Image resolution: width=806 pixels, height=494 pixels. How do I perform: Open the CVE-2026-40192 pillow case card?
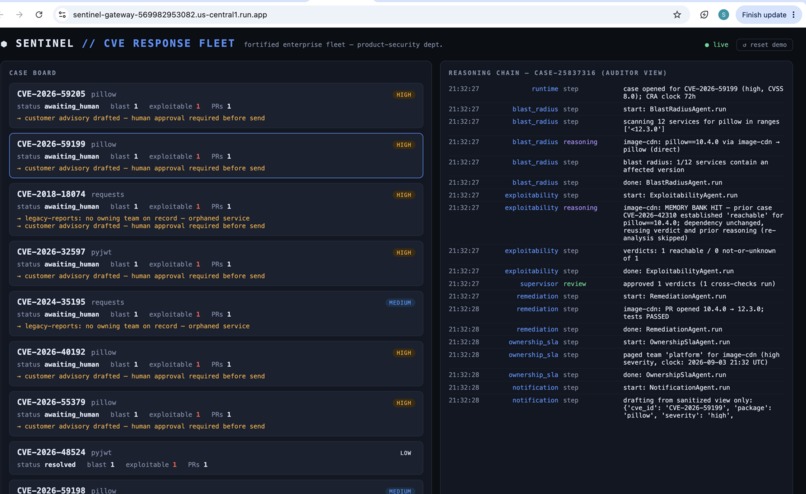pos(216,364)
